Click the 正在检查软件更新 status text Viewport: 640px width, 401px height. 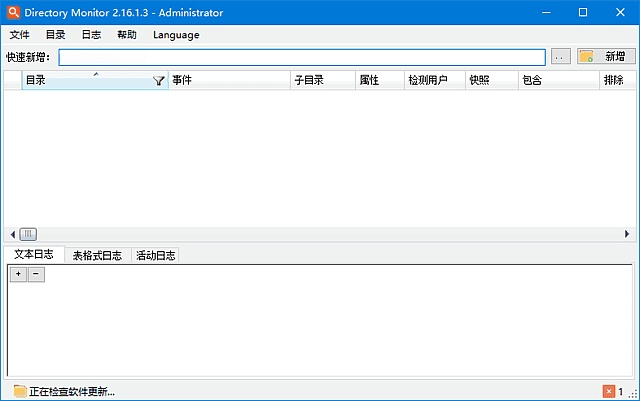pos(72,392)
